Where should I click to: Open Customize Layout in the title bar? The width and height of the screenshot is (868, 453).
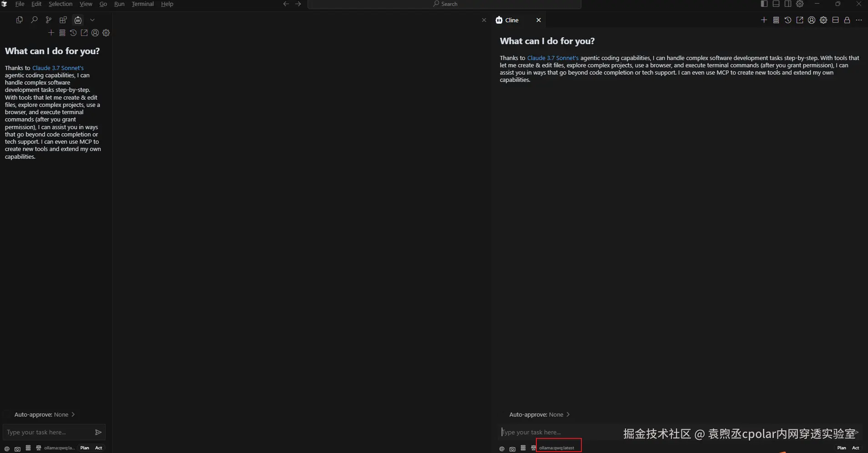click(800, 4)
